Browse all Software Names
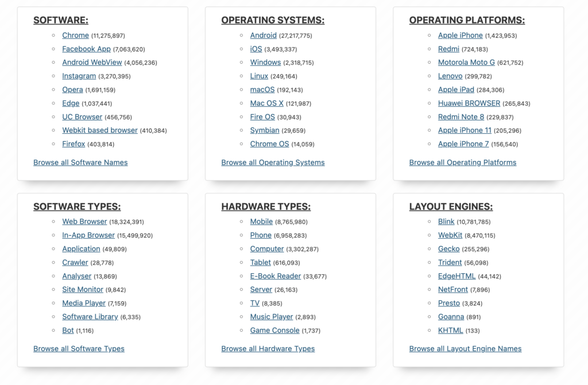 (80, 162)
